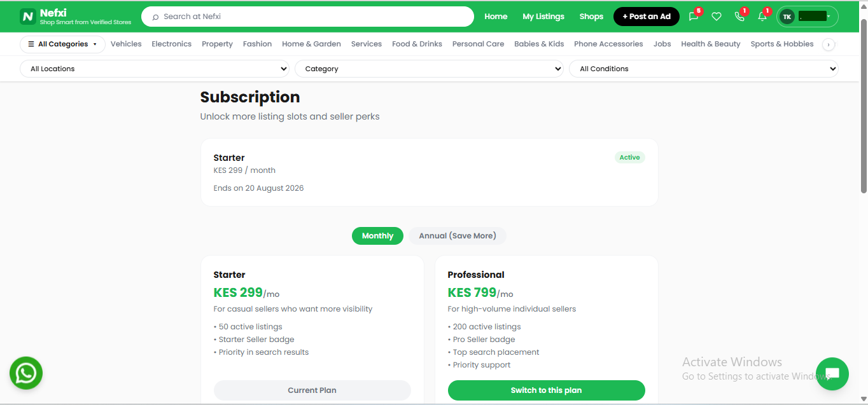Click Switch to this plan button

point(546,390)
